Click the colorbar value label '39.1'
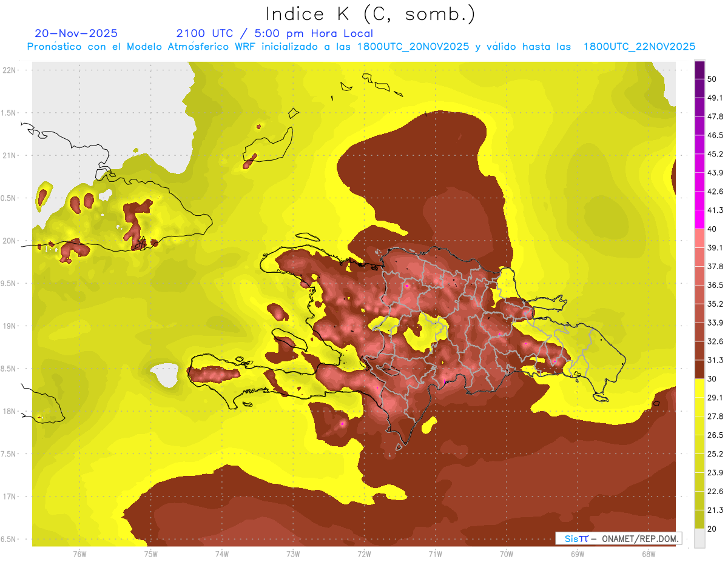This screenshot has height=562, width=728. pyautogui.click(x=715, y=248)
